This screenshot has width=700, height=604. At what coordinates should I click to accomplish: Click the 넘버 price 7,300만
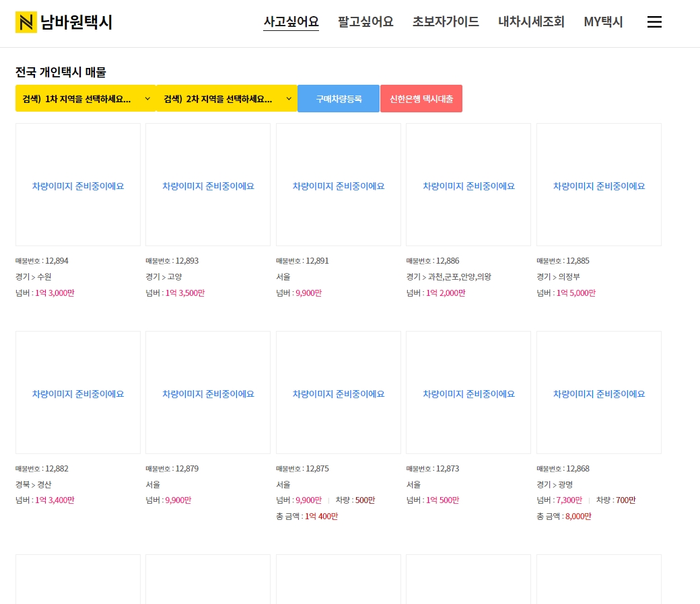(x=569, y=500)
